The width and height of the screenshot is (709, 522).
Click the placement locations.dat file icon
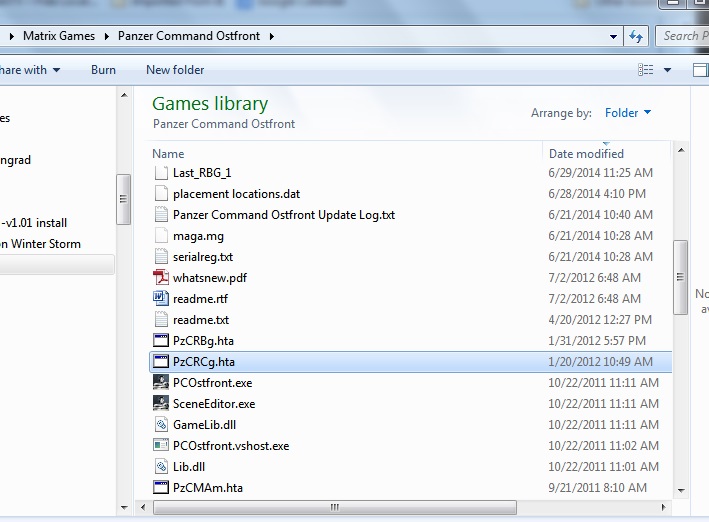(161, 194)
